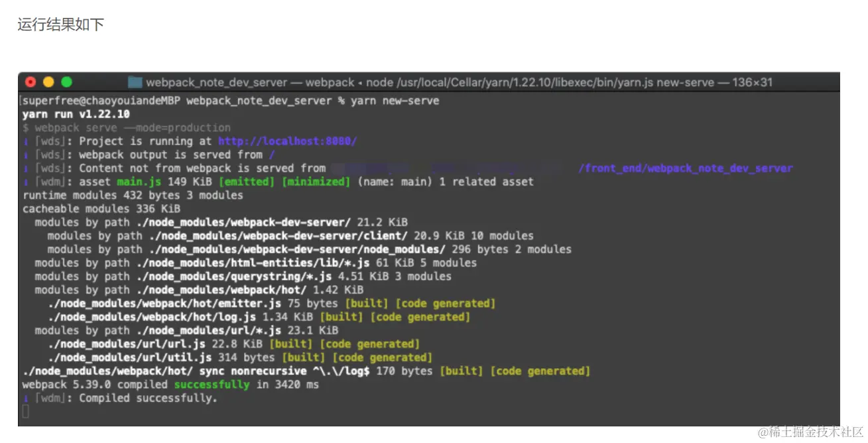Click the /front_end/webpack_note_dev_server path
This screenshot has width=868, height=443.
(686, 168)
